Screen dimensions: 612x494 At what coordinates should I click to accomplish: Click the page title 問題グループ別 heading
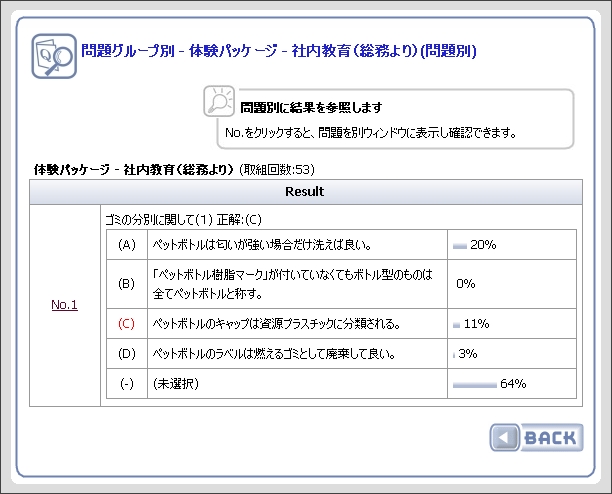pos(277,50)
